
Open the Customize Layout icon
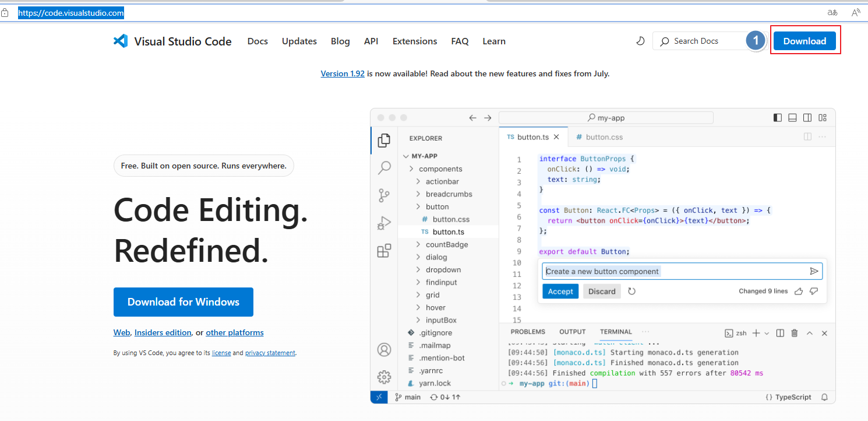click(823, 118)
